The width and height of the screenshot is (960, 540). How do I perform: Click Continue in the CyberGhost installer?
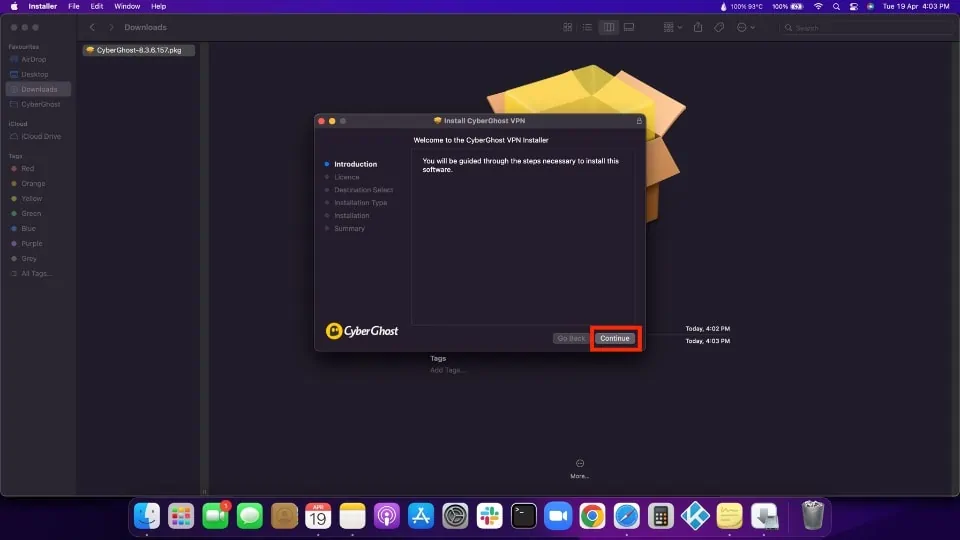[614, 339]
